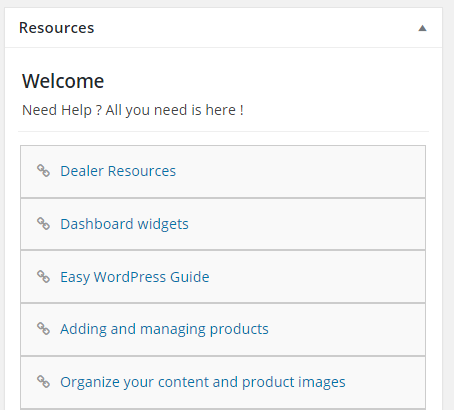Viewport: 454px width, 410px height.
Task: Collapse the Resources widget using the triangle arrow
Action: pyautogui.click(x=422, y=28)
